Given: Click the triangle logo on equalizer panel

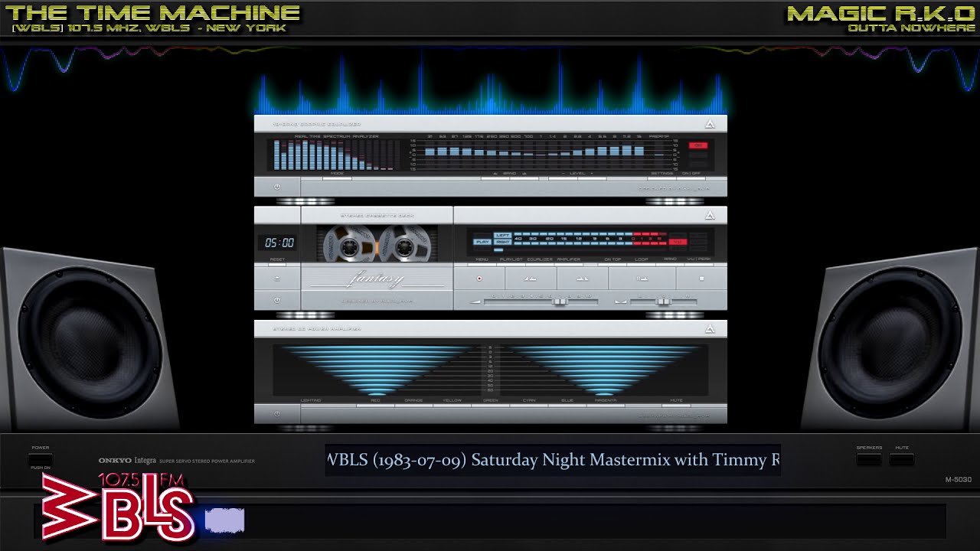Looking at the screenshot, I should (x=710, y=124).
